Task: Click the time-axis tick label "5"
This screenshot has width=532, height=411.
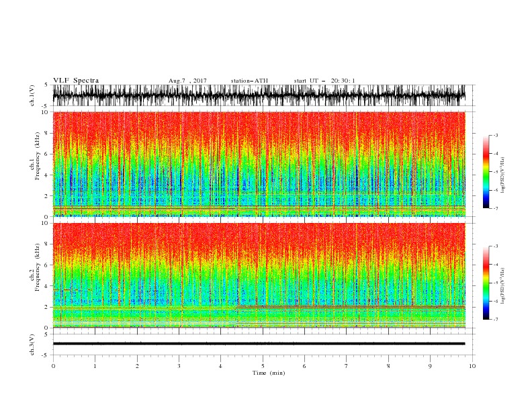Action: tap(263, 366)
